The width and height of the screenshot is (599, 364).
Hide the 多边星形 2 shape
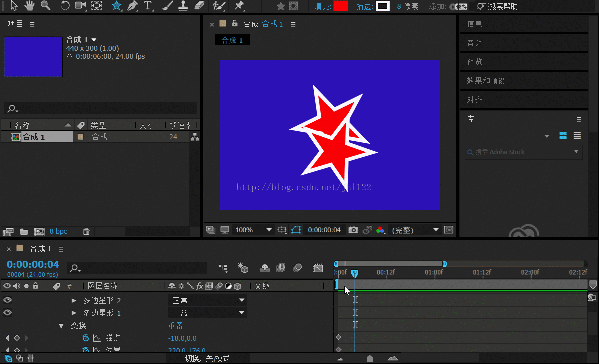tap(7, 300)
